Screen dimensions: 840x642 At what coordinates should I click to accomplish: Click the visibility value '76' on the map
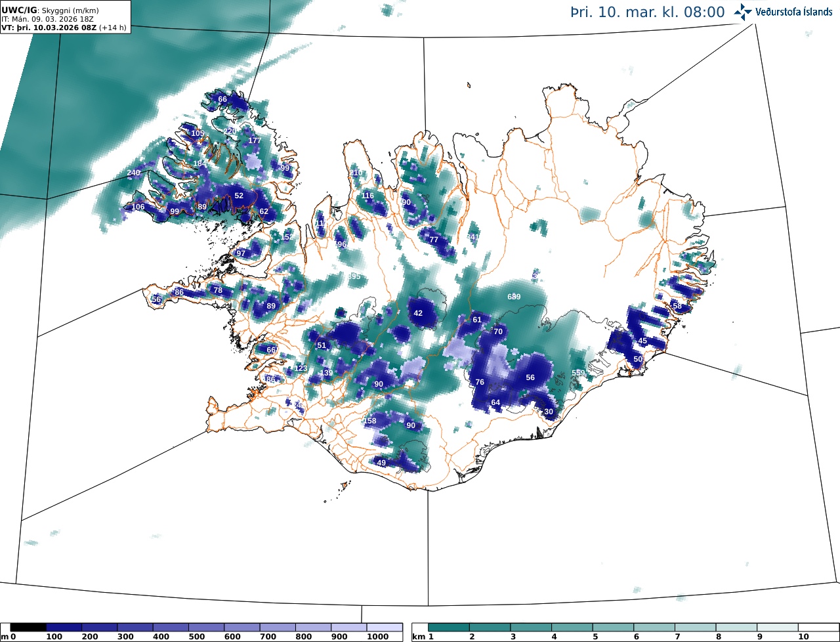pyautogui.click(x=480, y=382)
